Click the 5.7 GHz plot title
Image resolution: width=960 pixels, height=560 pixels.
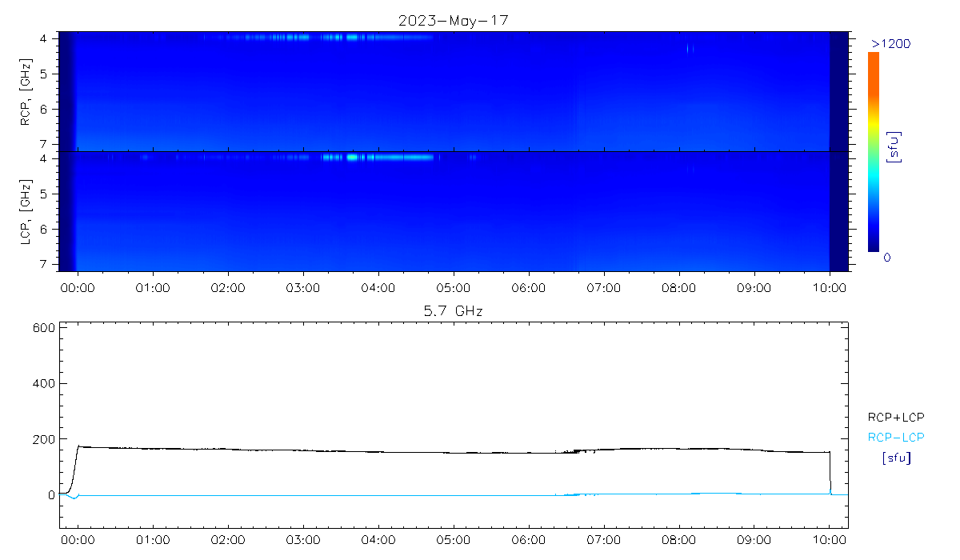click(x=453, y=310)
